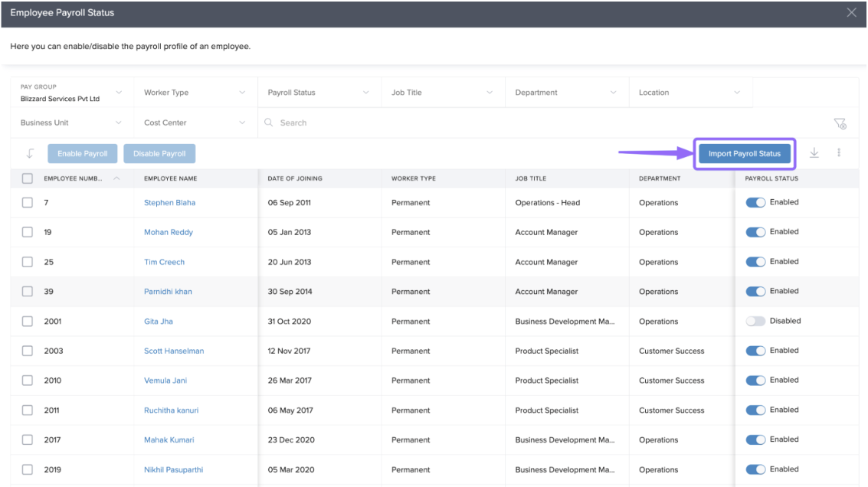The image size is (868, 487).
Task: Disable payroll toggle for Stephen Blaha
Action: [755, 203]
